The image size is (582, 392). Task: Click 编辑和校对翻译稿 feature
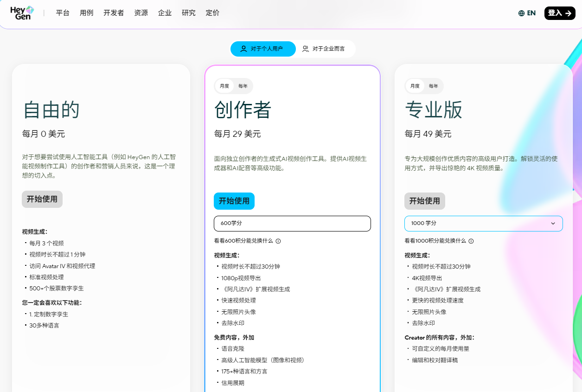(435, 360)
